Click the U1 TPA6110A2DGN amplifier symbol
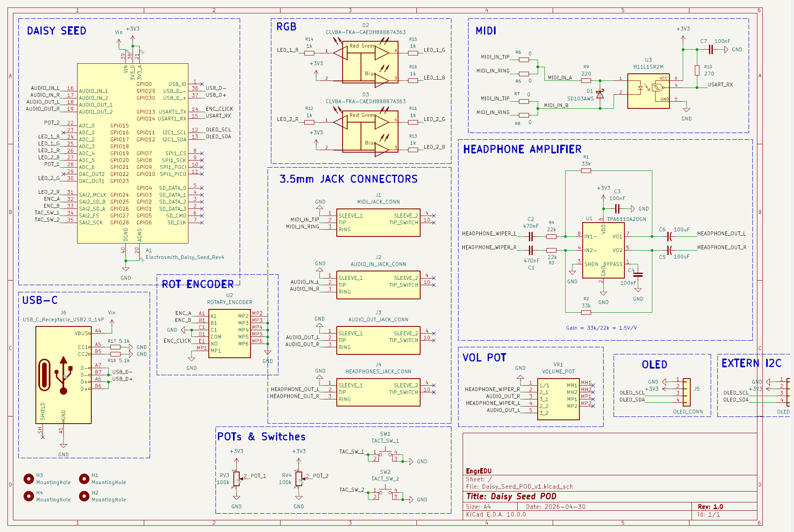The image size is (794, 532). click(603, 251)
